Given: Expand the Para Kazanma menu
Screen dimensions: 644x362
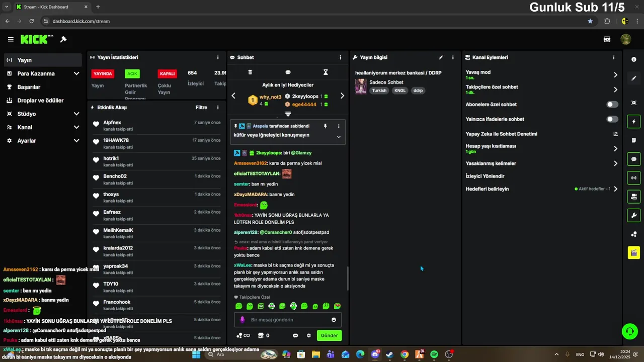Looking at the screenshot, I should (x=76, y=73).
